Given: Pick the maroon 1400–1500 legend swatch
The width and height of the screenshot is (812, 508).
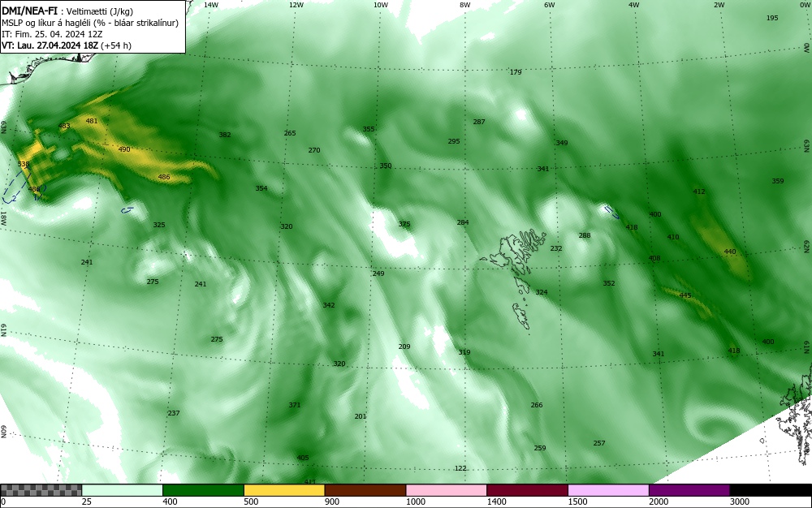Looking at the screenshot, I should tap(527, 490).
